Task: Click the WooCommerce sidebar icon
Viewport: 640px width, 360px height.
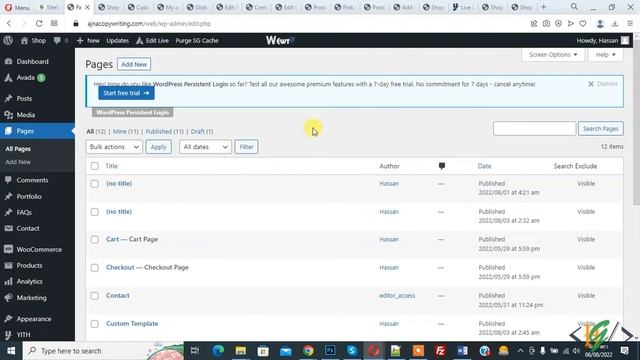Action: point(9,249)
